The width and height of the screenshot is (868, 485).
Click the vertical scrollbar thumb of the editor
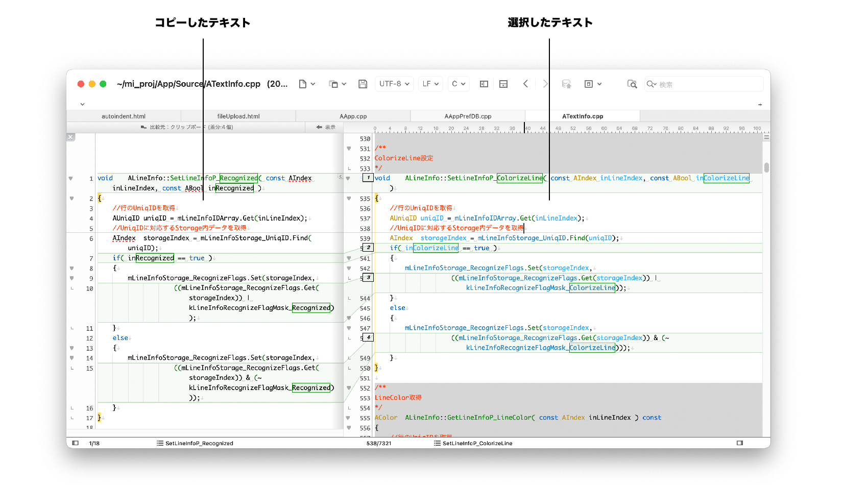click(x=766, y=167)
